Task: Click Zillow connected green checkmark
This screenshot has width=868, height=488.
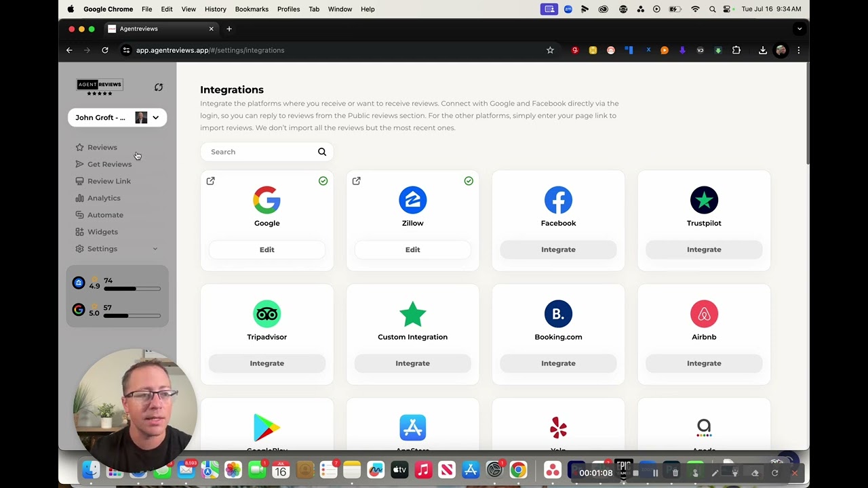Action: click(469, 181)
